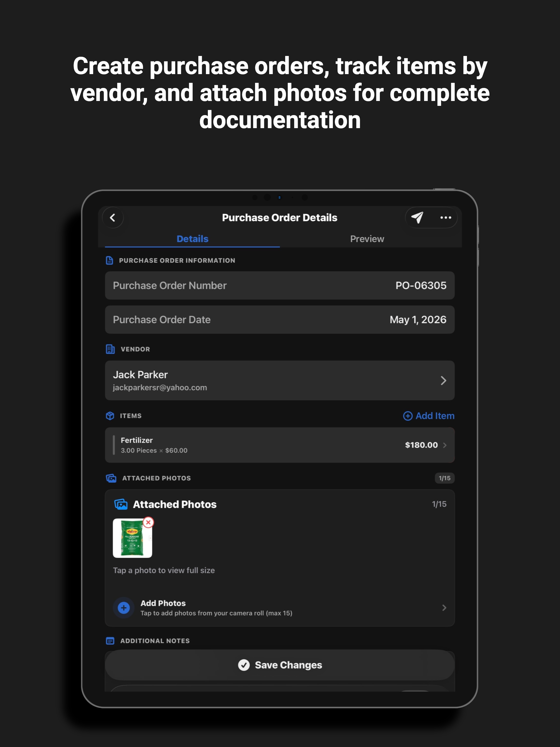Click the May 1, 2026 date value

(x=418, y=319)
